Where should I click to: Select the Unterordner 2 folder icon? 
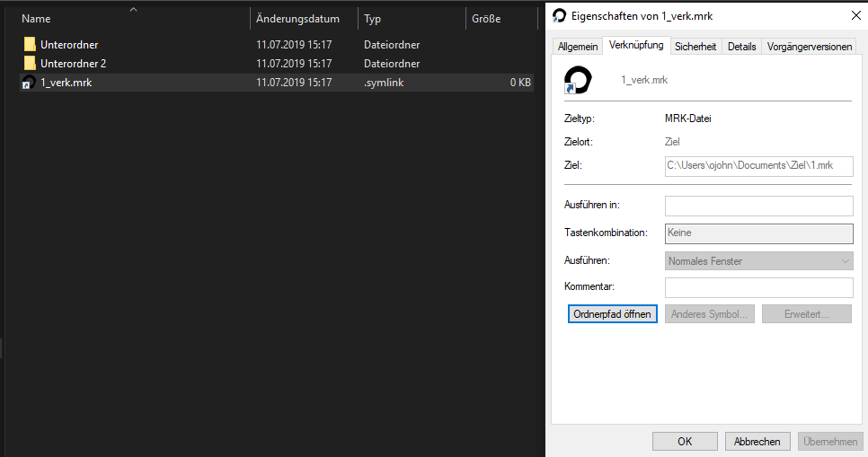click(x=30, y=63)
